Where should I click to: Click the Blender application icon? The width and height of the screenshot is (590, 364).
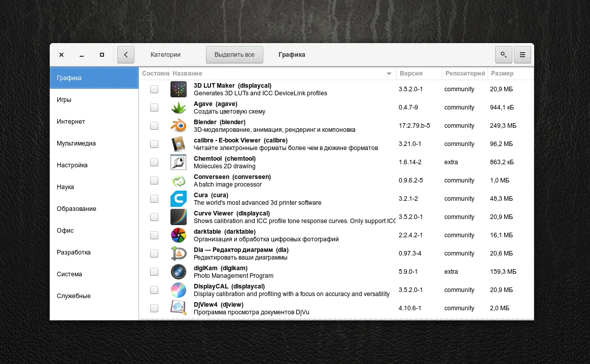tap(179, 126)
